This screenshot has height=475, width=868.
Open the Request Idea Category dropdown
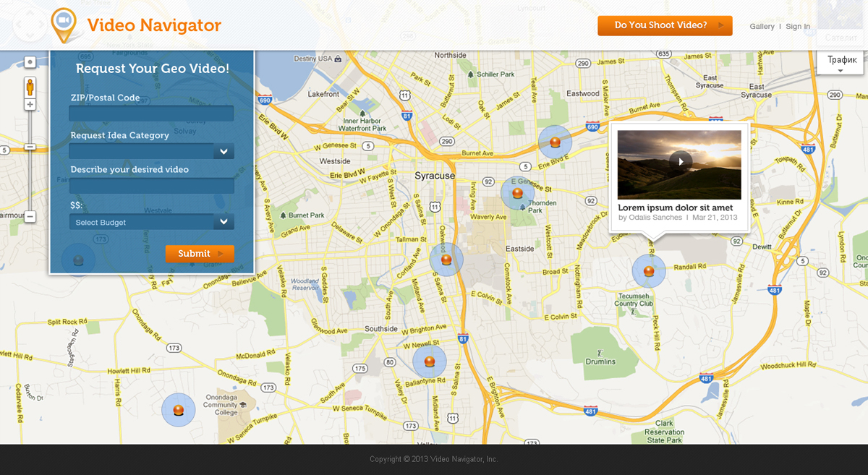151,151
